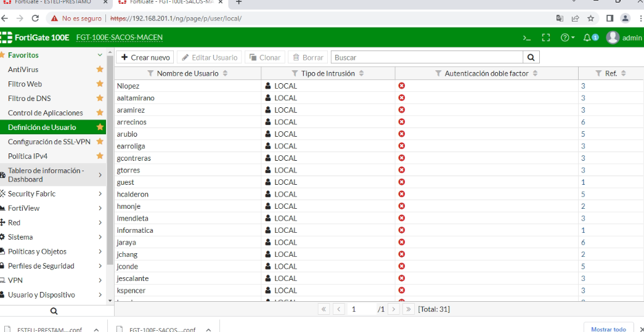Click the Crear nuevo button
The width and height of the screenshot is (644, 332).
pyautogui.click(x=145, y=57)
